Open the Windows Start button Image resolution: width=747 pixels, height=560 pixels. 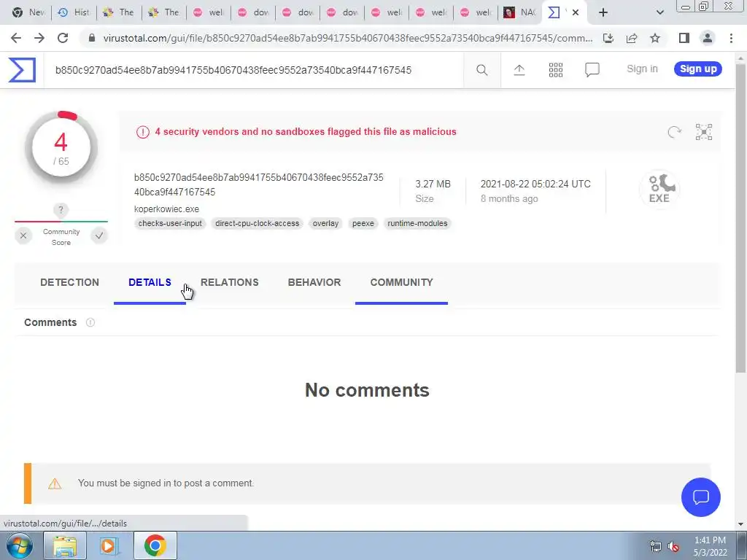[20, 545]
